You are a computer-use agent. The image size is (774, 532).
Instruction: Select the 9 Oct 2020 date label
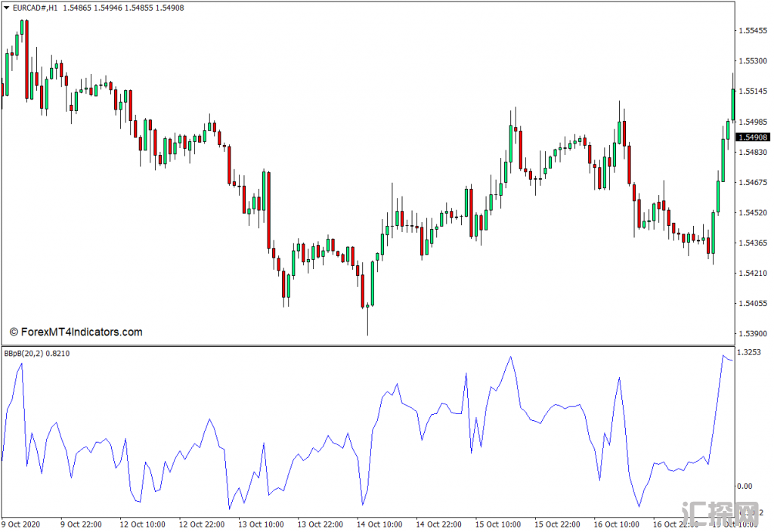point(20,524)
